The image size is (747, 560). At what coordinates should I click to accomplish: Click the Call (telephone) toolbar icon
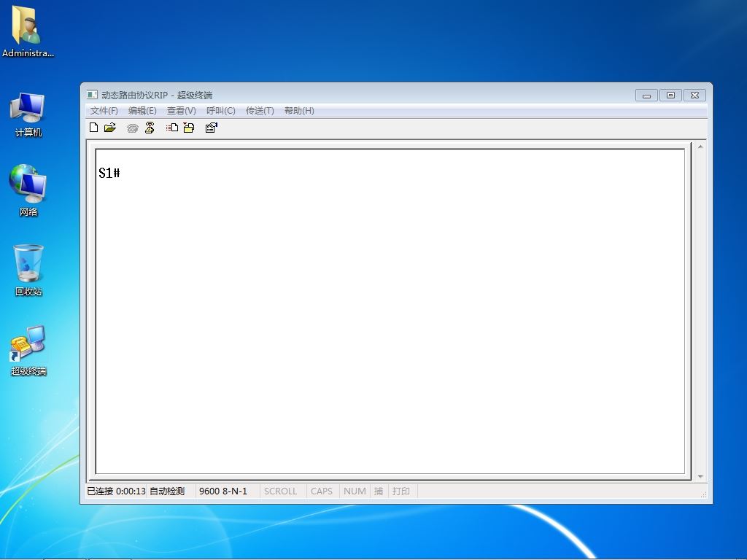point(133,128)
